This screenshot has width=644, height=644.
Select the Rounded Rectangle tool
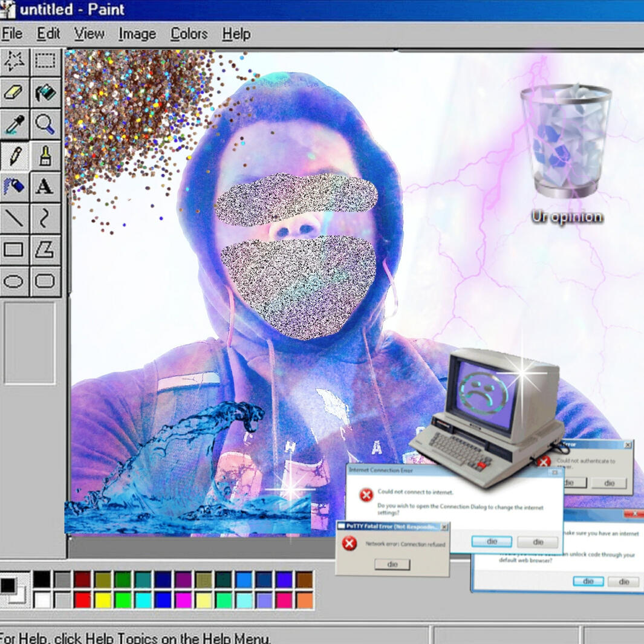pyautogui.click(x=45, y=281)
